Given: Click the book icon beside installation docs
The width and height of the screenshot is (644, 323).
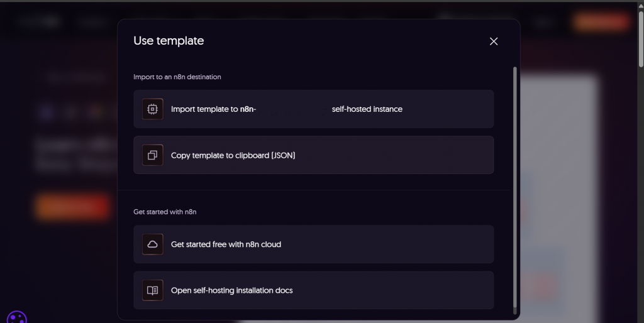Looking at the screenshot, I should click(152, 290).
